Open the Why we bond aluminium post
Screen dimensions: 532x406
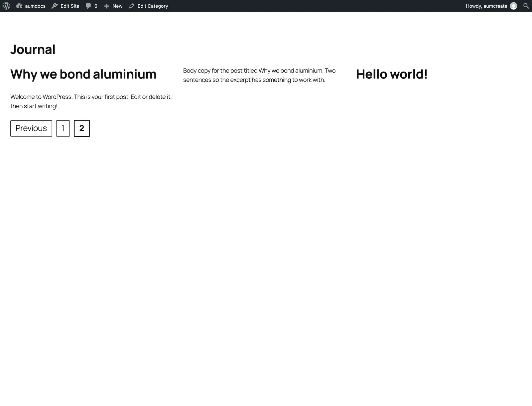(x=83, y=74)
